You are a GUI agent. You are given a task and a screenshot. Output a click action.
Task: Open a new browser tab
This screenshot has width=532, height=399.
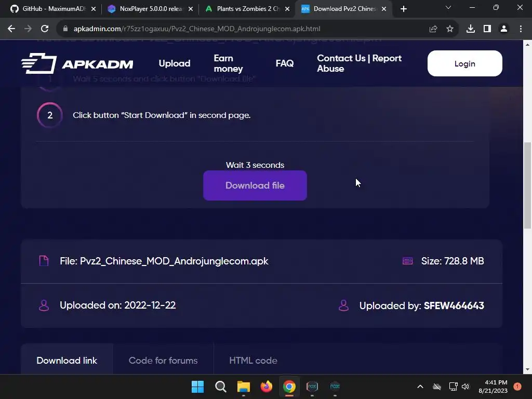point(403,9)
